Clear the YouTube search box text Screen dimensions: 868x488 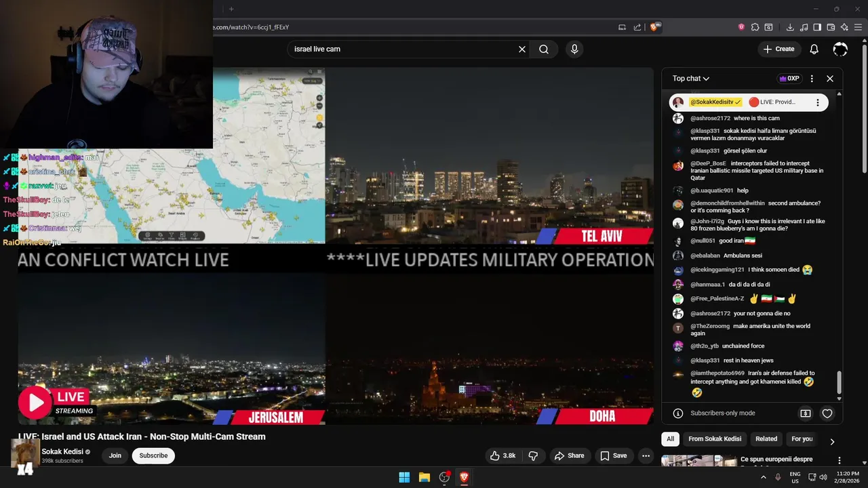pos(522,49)
